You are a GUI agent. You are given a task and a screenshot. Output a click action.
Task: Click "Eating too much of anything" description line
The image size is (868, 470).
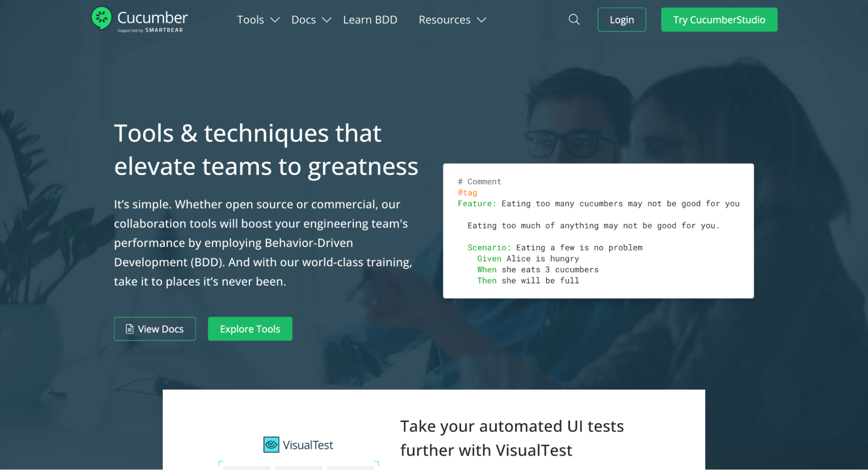[593, 225]
